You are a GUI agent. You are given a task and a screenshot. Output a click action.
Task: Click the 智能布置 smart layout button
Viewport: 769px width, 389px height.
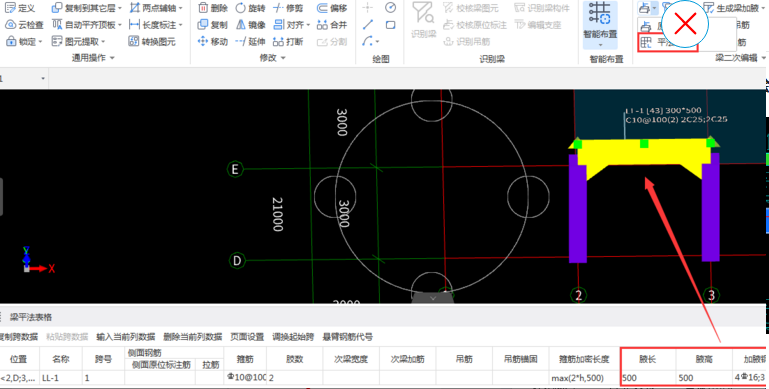pyautogui.click(x=600, y=26)
